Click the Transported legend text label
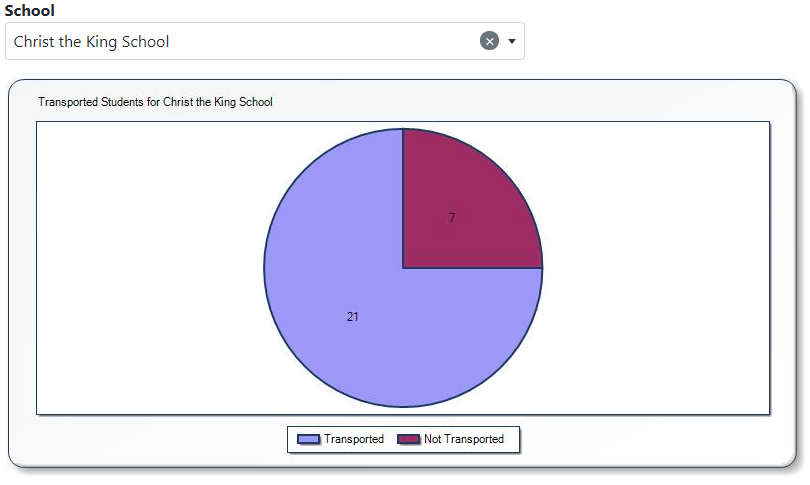 [354, 439]
